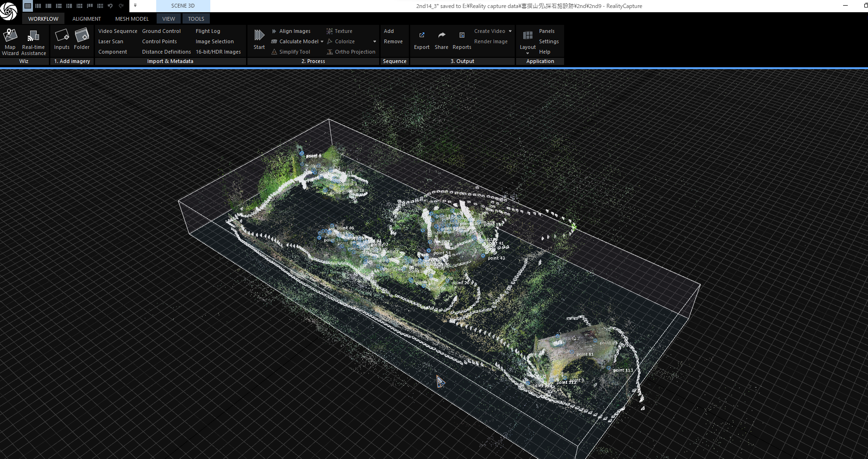Click the Texture icon
This screenshot has width=868, height=459.
330,31
